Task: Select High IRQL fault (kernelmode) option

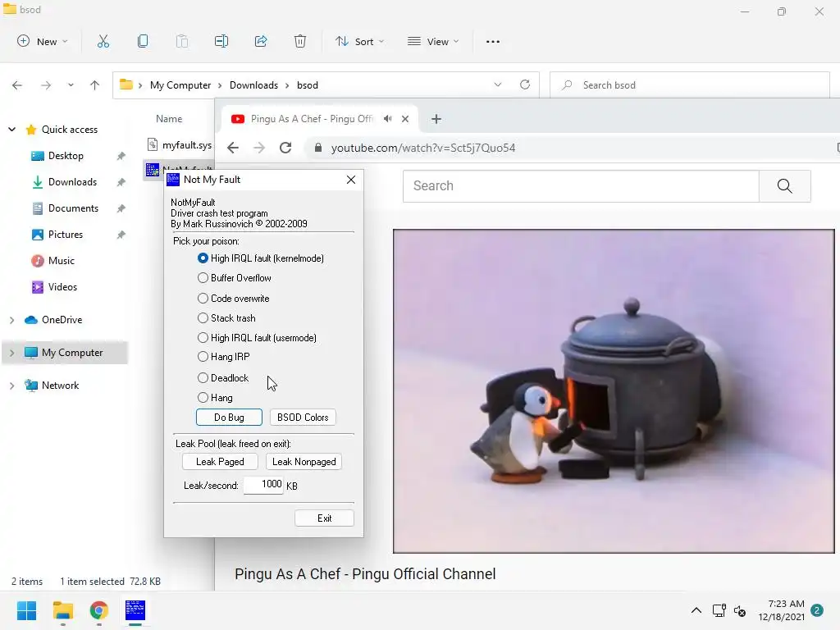Action: click(203, 258)
